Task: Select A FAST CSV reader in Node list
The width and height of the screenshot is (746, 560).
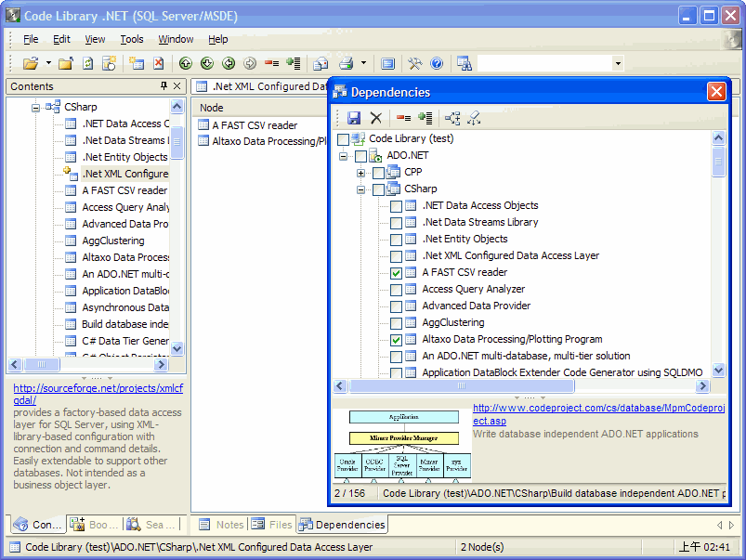Action: (x=255, y=125)
